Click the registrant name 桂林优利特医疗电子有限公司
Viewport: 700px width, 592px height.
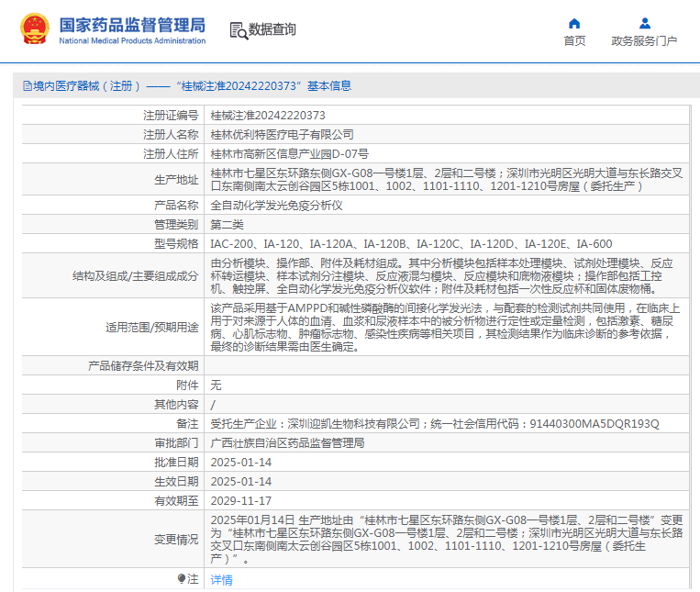coord(282,134)
